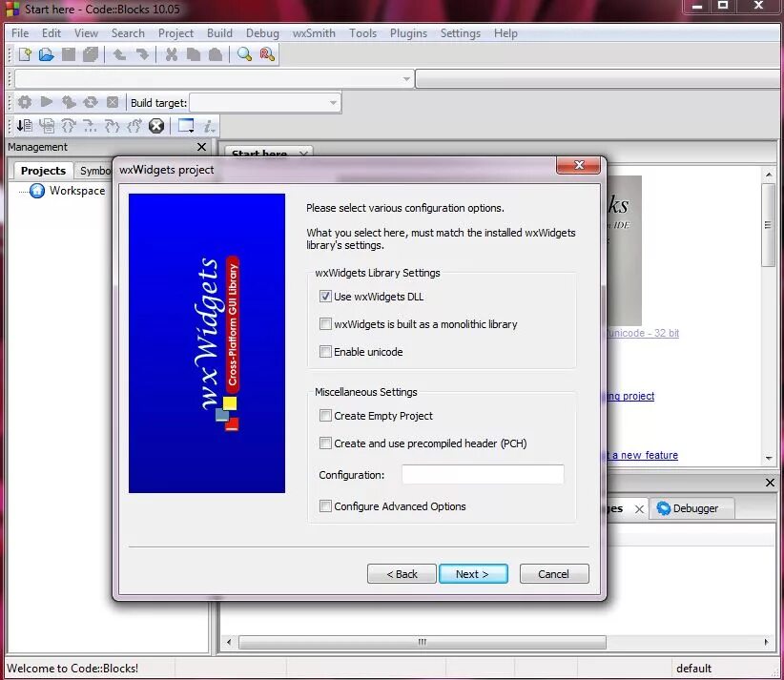The height and width of the screenshot is (680, 784).
Task: Click the Run play icon
Action: (47, 102)
